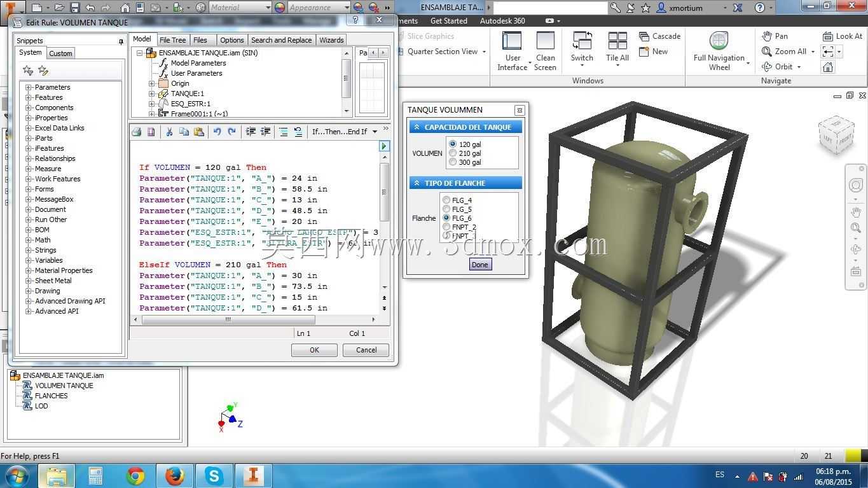
Task: Click the Copy icon in rule editor toolbar
Action: click(184, 132)
